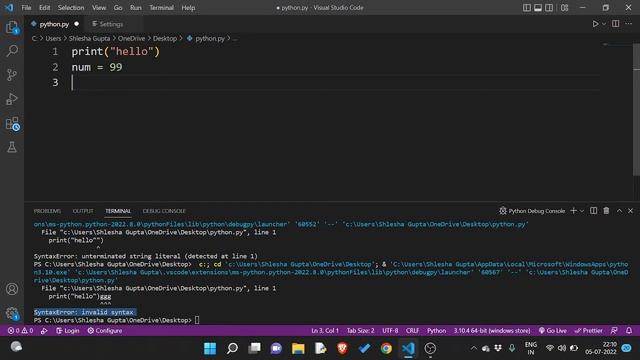
Task: Expand run options dropdown beside play button
Action: [604, 24]
